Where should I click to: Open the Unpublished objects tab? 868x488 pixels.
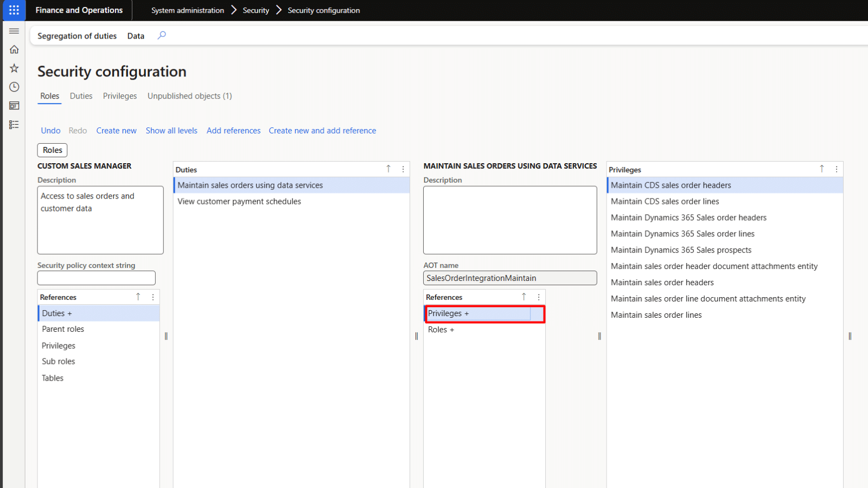pyautogui.click(x=189, y=96)
